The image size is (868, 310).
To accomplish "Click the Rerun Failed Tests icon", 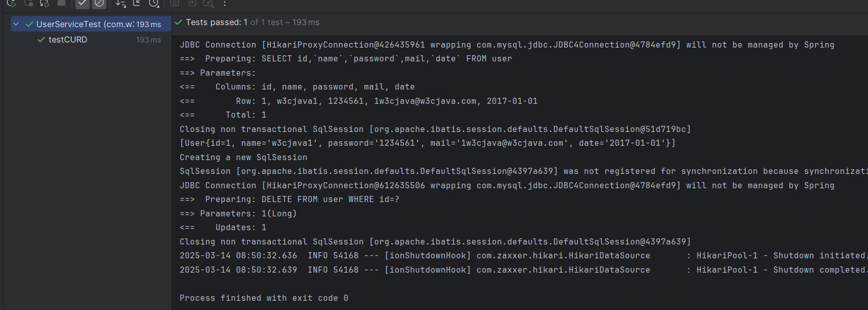I will coord(29,3).
